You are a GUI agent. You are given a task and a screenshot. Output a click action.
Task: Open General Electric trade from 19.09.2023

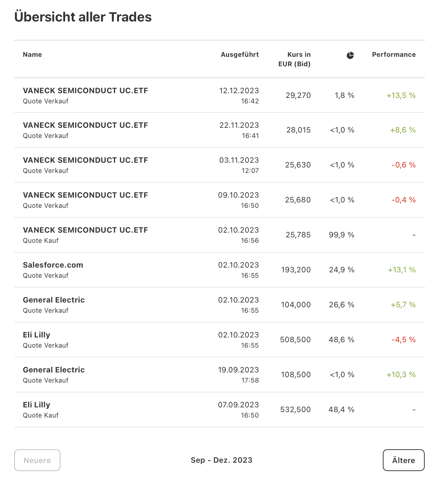coord(54,370)
